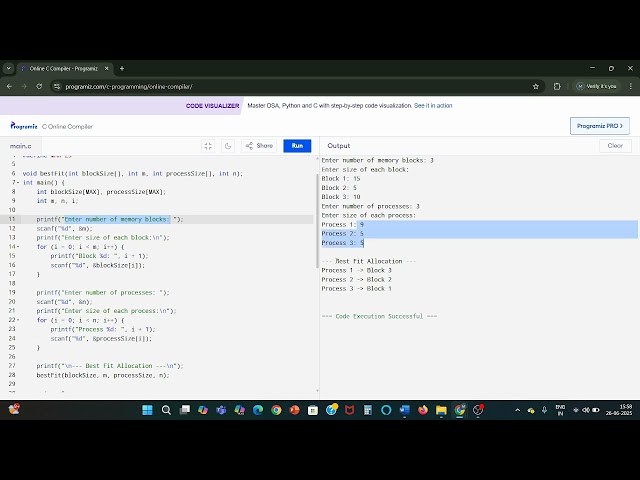640x480 pixels.
Task: Open the ENG IN language switcher
Action: point(560,410)
